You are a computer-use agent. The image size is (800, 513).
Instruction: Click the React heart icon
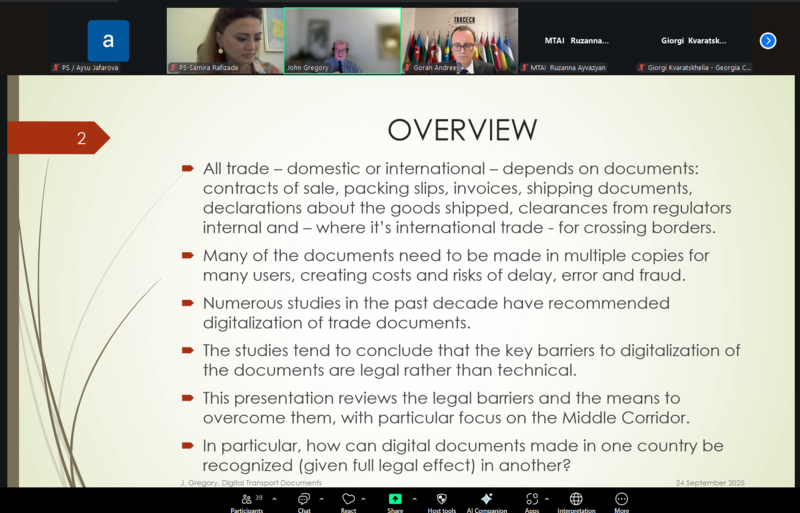348,499
